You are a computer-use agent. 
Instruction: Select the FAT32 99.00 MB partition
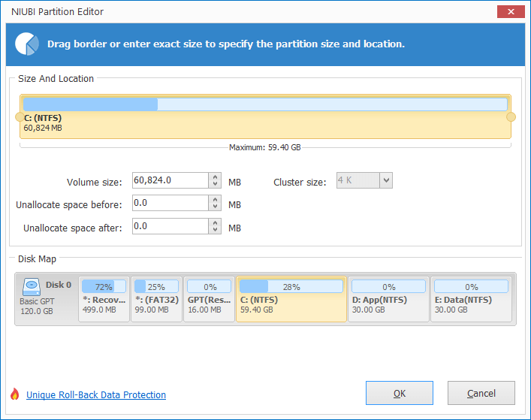tap(156, 299)
